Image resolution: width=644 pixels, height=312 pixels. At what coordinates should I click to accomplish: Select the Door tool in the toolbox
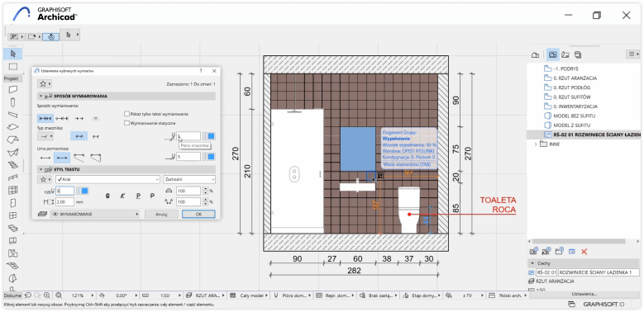tap(12, 202)
